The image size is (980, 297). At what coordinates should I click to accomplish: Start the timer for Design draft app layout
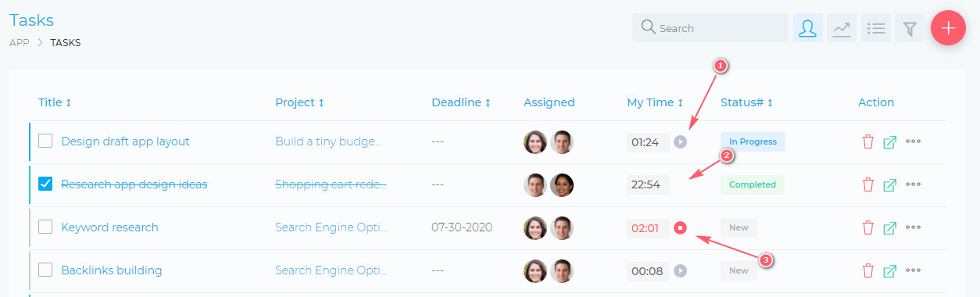click(x=680, y=142)
